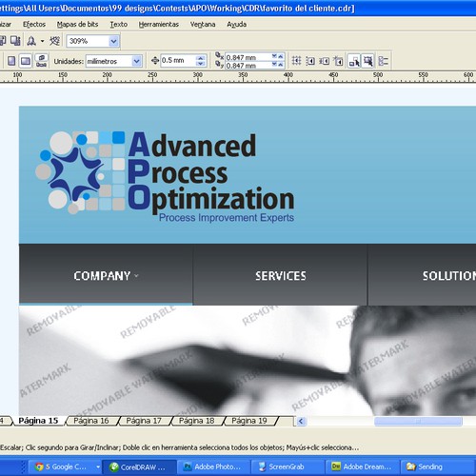The width and height of the screenshot is (476, 476).
Task: Click the page layout settings icon
Action: point(41,61)
